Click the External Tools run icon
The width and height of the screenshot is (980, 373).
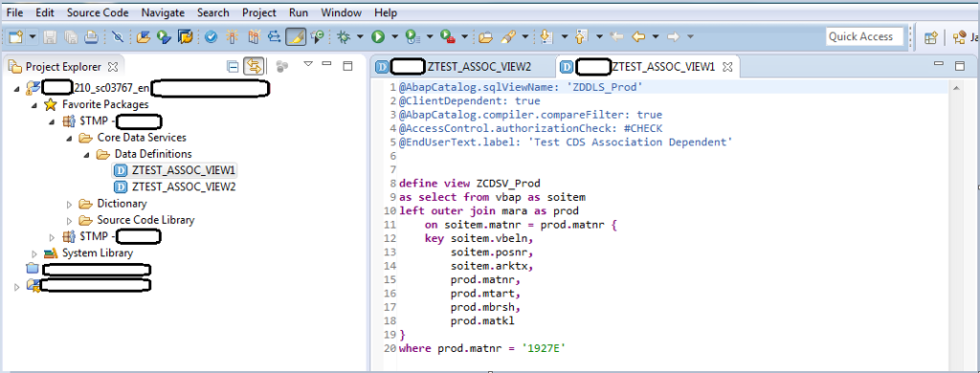coord(448,37)
